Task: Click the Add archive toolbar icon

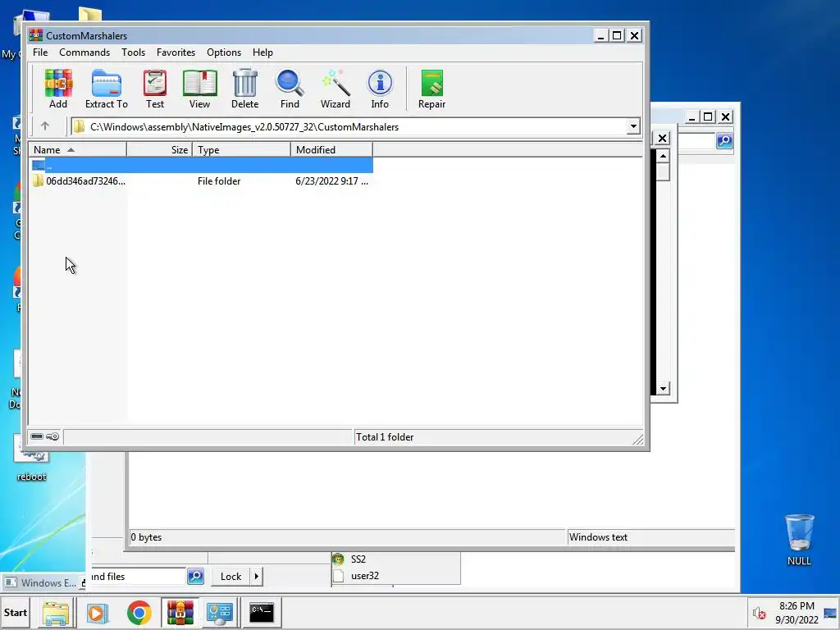Action: coord(58,89)
